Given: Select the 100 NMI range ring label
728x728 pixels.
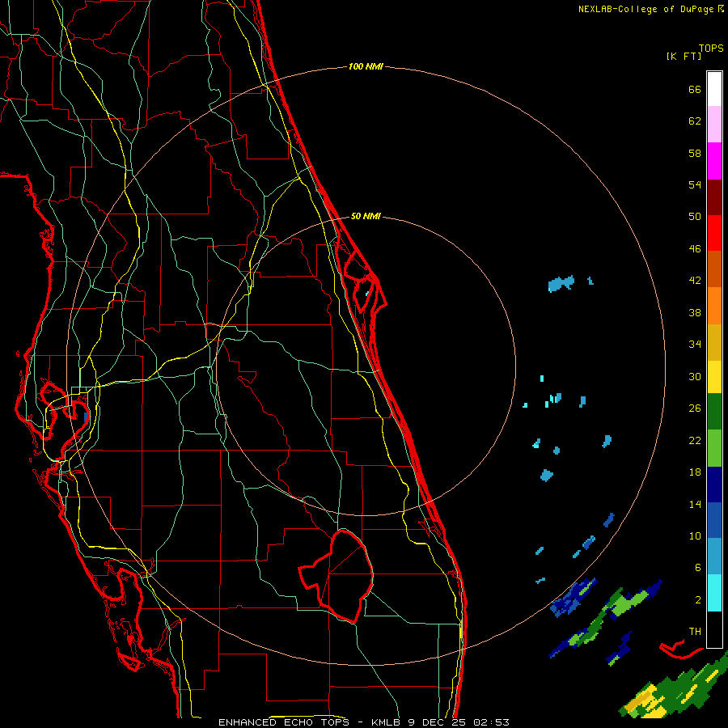Looking at the screenshot, I should tap(366, 66).
